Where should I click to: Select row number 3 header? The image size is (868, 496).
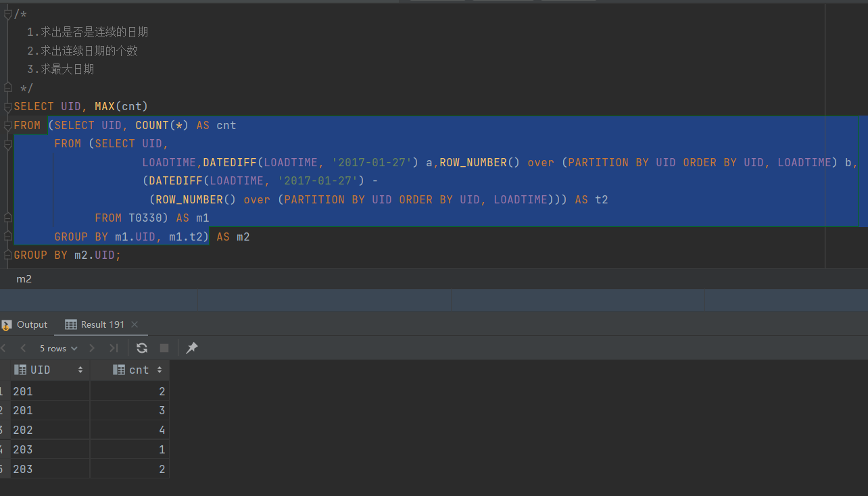pyautogui.click(x=4, y=430)
